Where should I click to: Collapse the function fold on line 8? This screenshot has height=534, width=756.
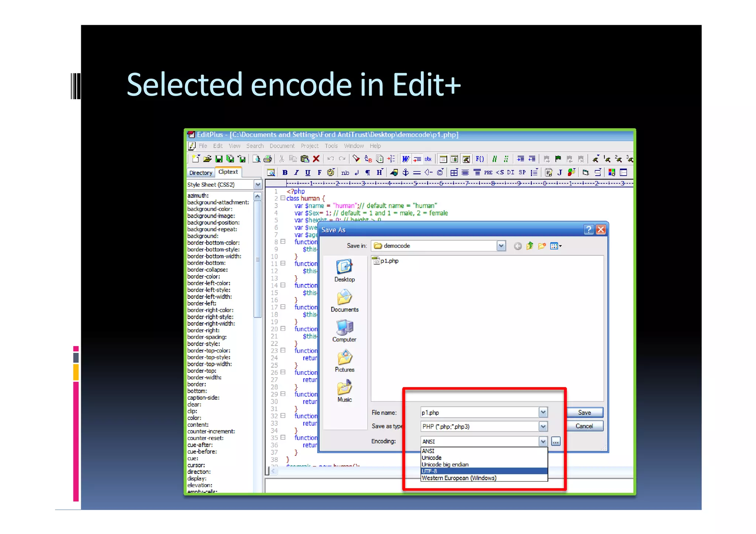[x=283, y=242]
